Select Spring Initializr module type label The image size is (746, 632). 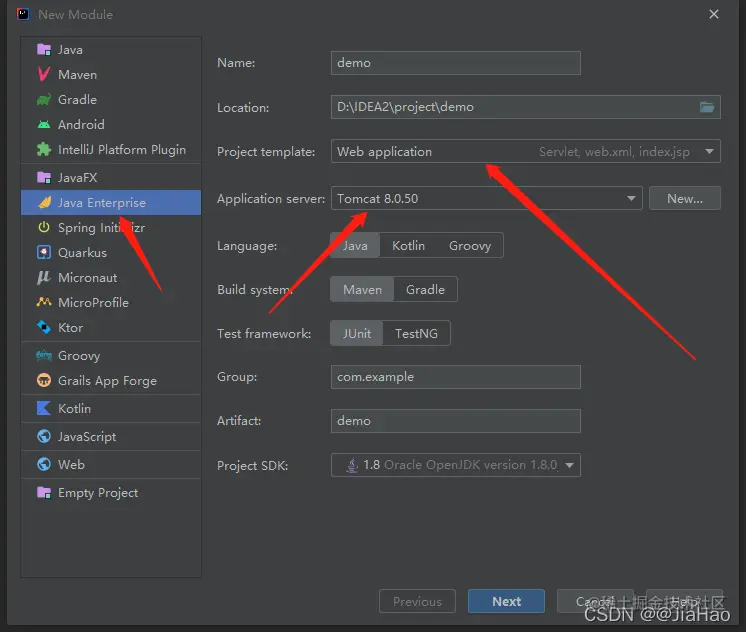click(x=101, y=227)
